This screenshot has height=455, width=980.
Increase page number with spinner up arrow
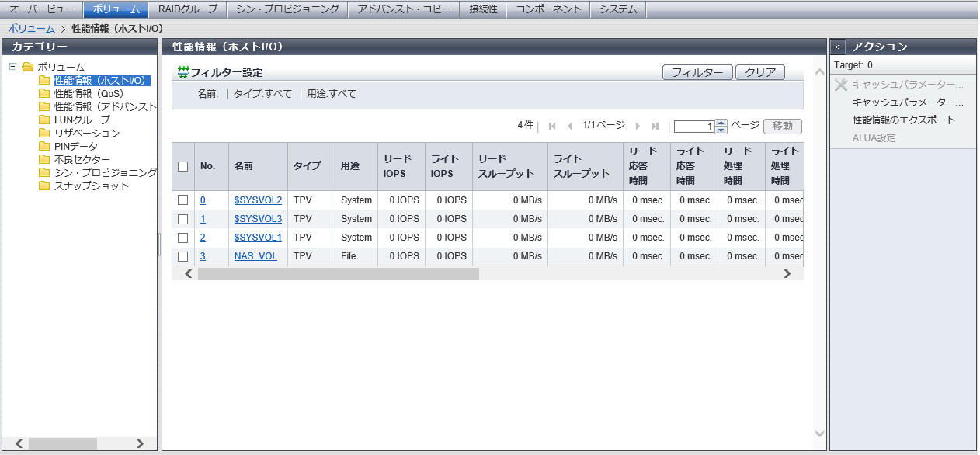pyautogui.click(x=721, y=123)
